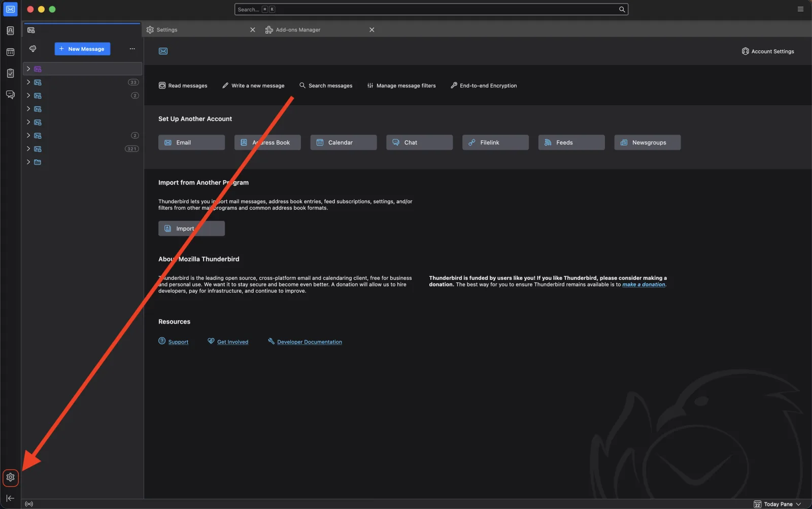Open Manage message filters
812x509 pixels.
[401, 86]
